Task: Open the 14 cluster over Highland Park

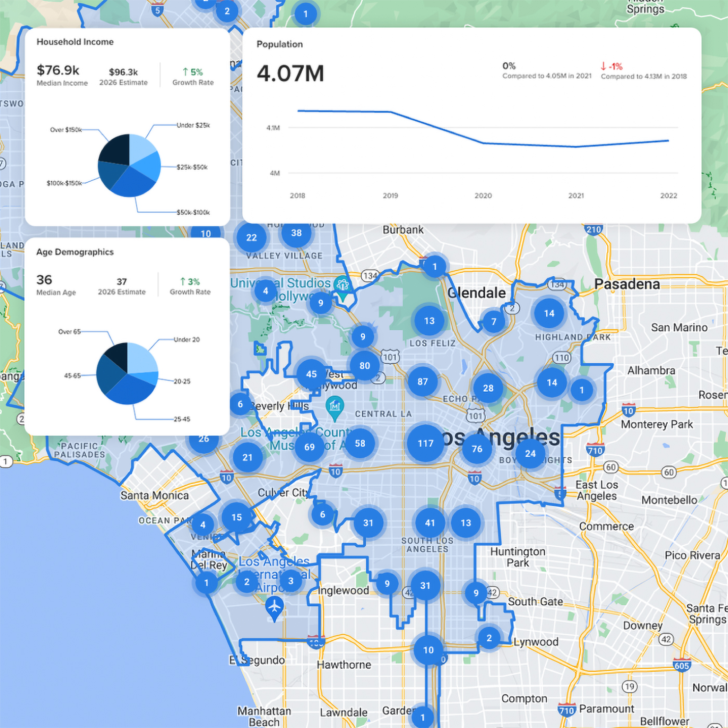Action: (550, 313)
